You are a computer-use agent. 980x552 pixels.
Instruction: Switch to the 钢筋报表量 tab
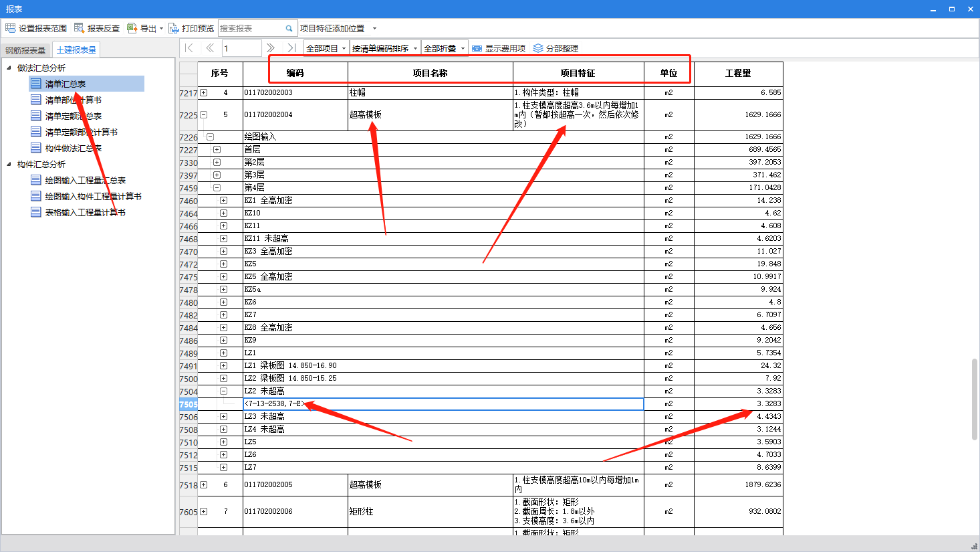25,50
